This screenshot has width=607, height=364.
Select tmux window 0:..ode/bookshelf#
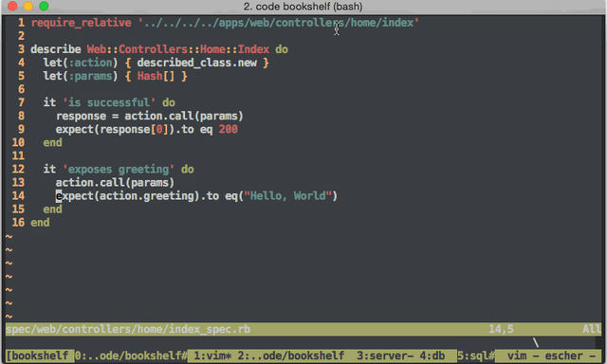click(131, 355)
